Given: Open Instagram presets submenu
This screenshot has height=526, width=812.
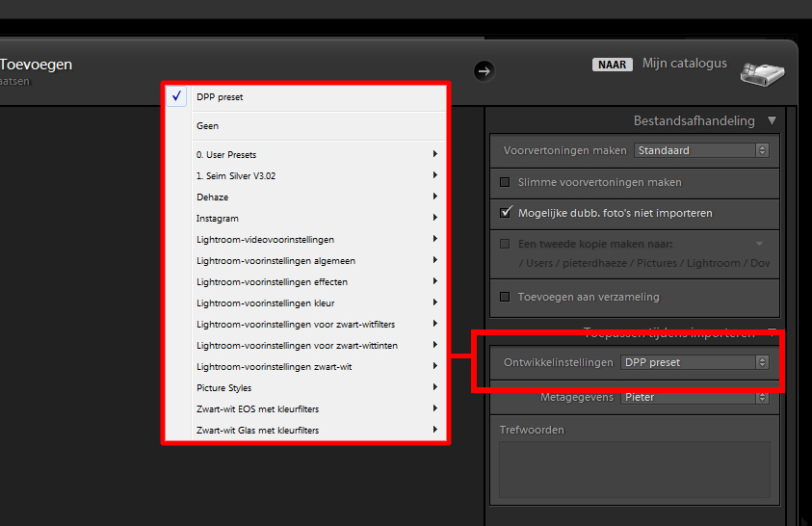Looking at the screenshot, I should pos(306,218).
